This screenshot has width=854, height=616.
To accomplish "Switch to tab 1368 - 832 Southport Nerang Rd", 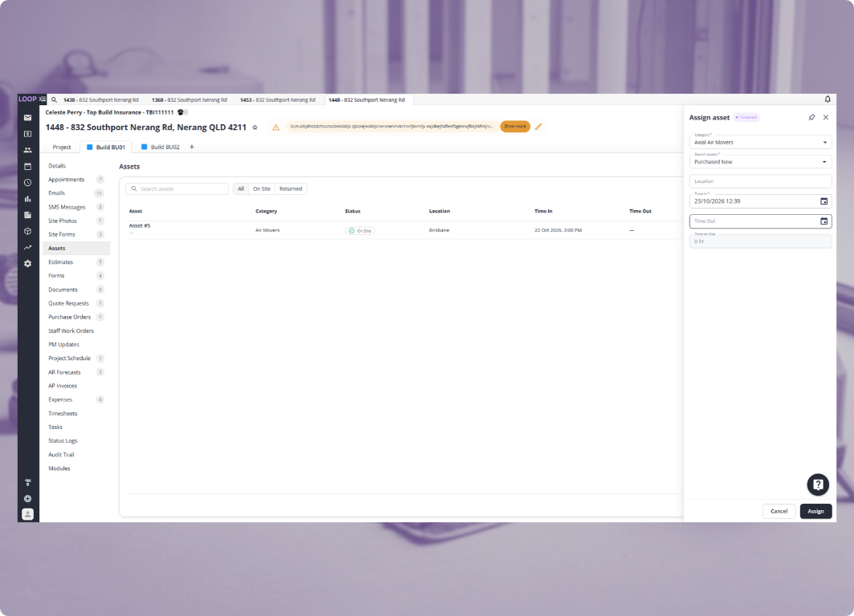I will pos(189,100).
